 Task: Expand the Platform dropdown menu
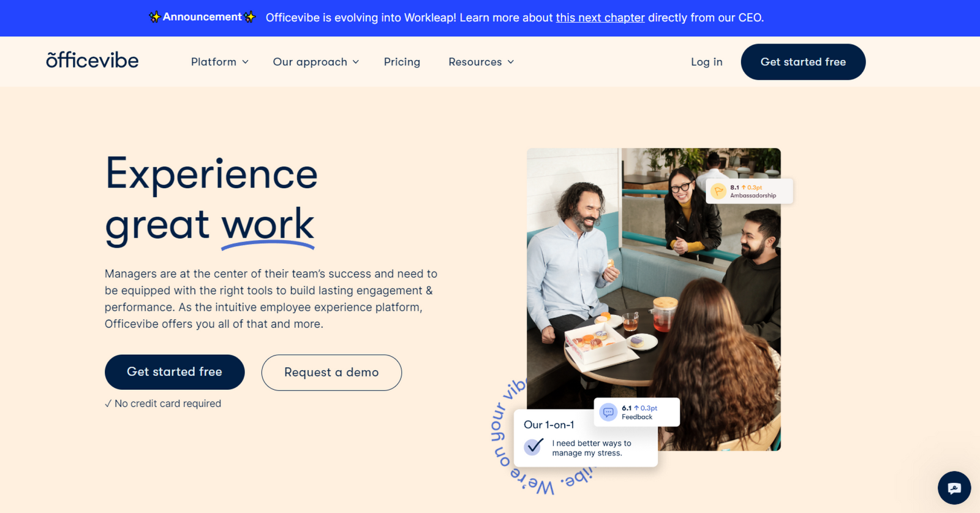220,62
